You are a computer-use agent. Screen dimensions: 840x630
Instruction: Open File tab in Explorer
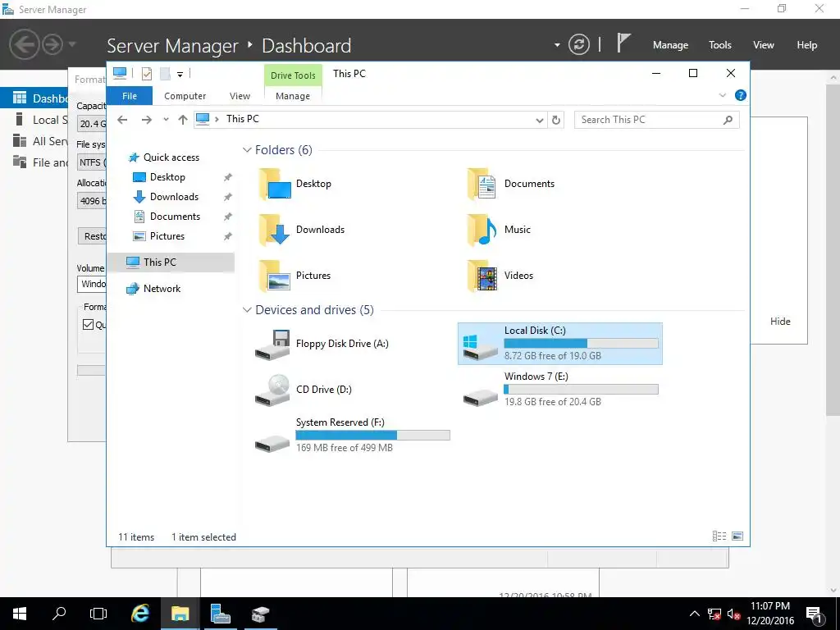point(130,96)
